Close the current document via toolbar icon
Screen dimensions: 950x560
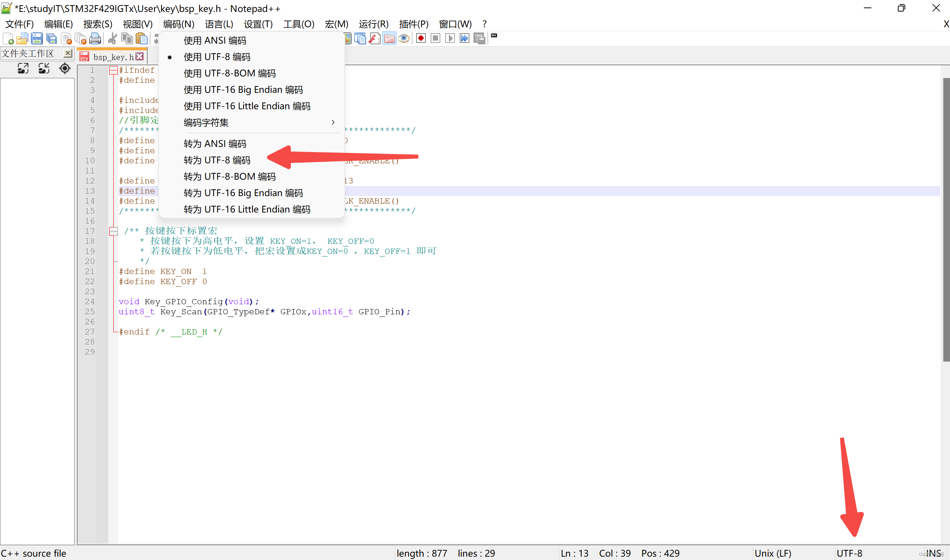tap(66, 38)
